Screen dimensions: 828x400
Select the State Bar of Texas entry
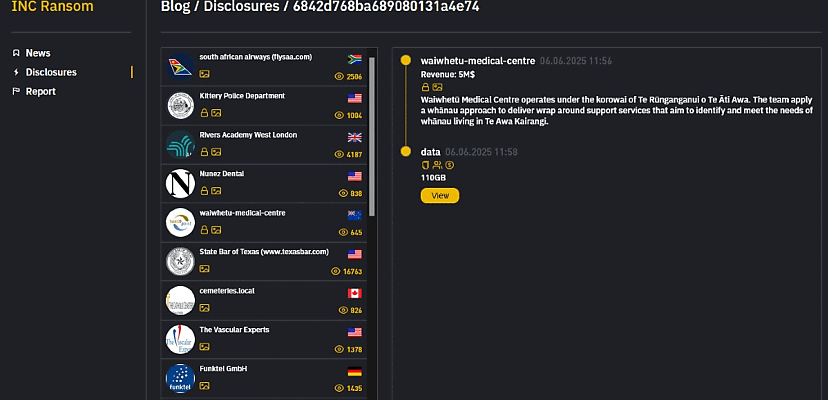click(264, 262)
